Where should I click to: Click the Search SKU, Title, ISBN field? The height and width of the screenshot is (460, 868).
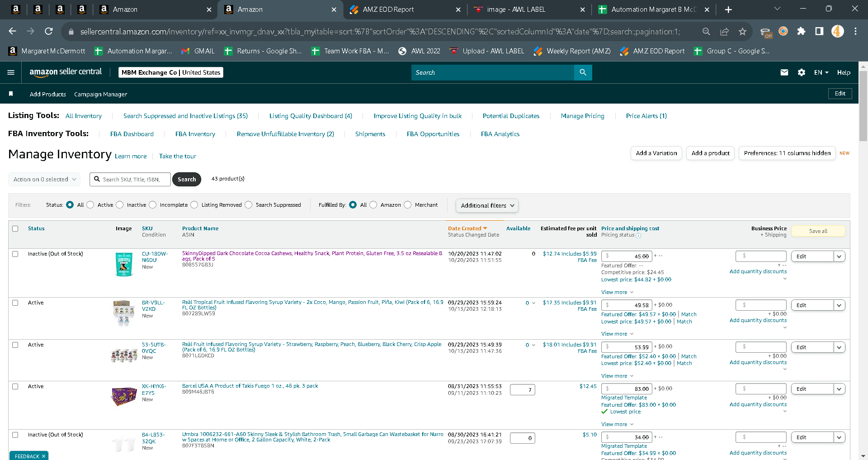click(x=130, y=180)
